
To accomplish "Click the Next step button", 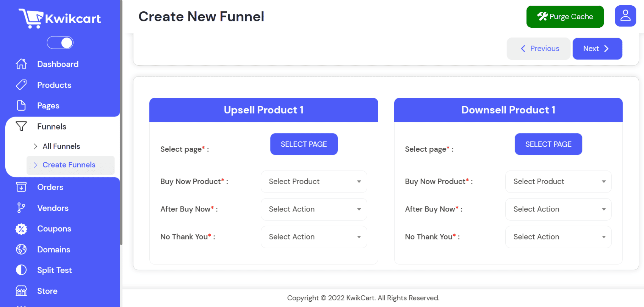I will click(597, 49).
